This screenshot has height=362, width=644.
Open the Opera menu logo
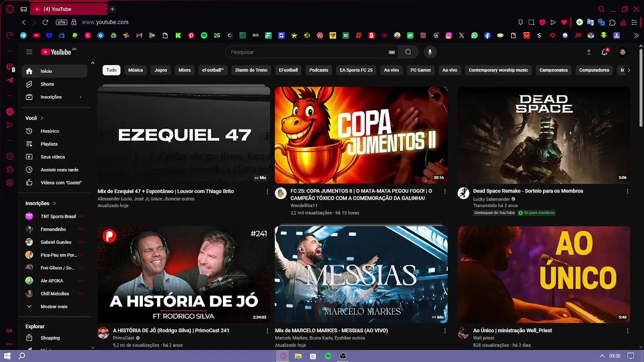(x=10, y=9)
